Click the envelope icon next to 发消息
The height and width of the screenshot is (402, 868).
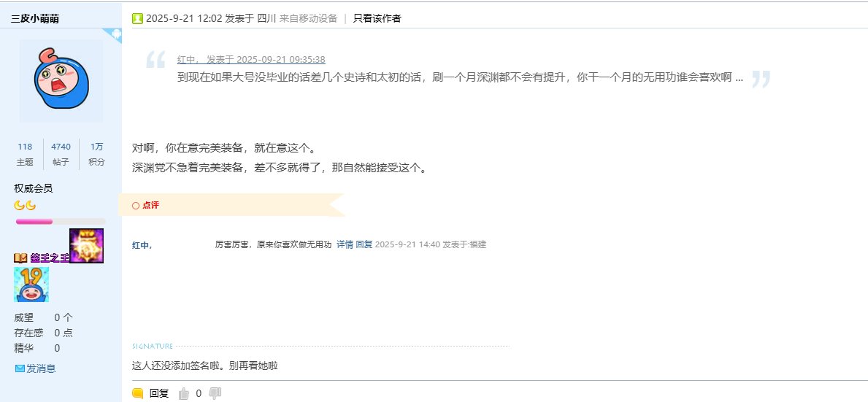click(20, 368)
